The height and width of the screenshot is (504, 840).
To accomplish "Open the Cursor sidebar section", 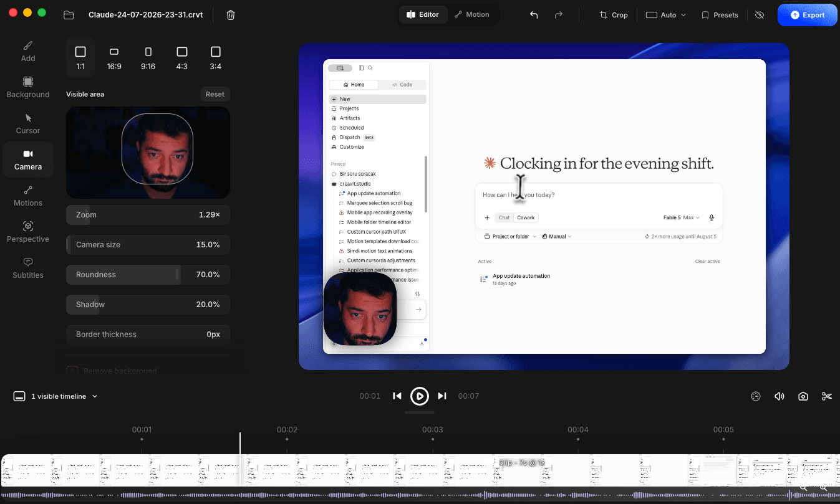I will coord(28,123).
